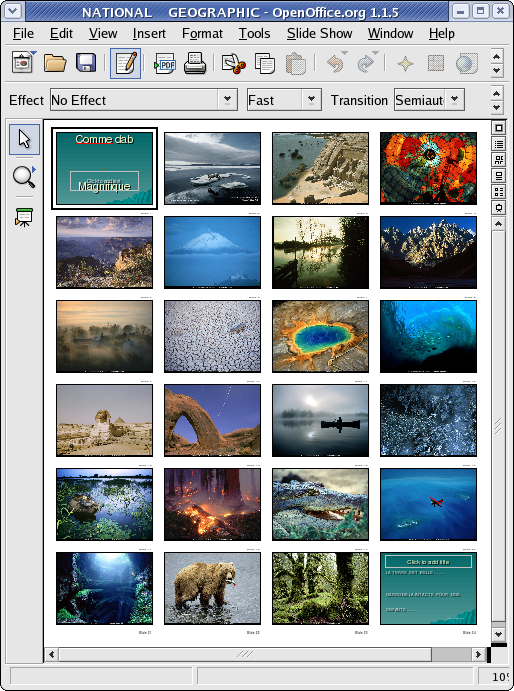
Task: Click the Print icon
Action: point(195,63)
